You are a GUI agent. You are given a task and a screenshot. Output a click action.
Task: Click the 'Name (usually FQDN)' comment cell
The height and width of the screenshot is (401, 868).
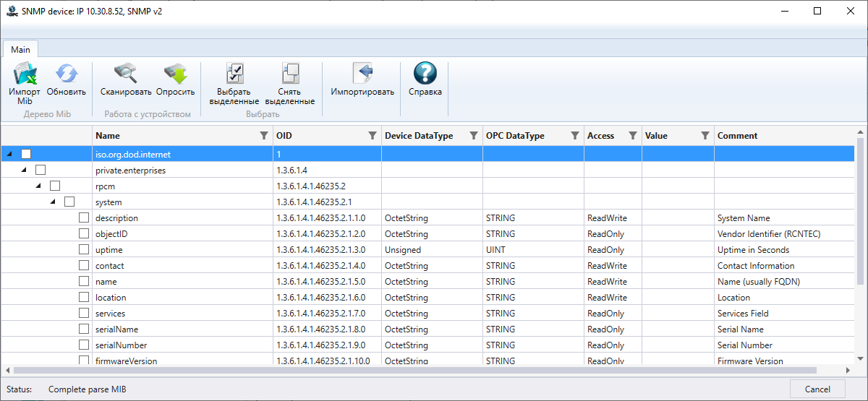pos(759,281)
